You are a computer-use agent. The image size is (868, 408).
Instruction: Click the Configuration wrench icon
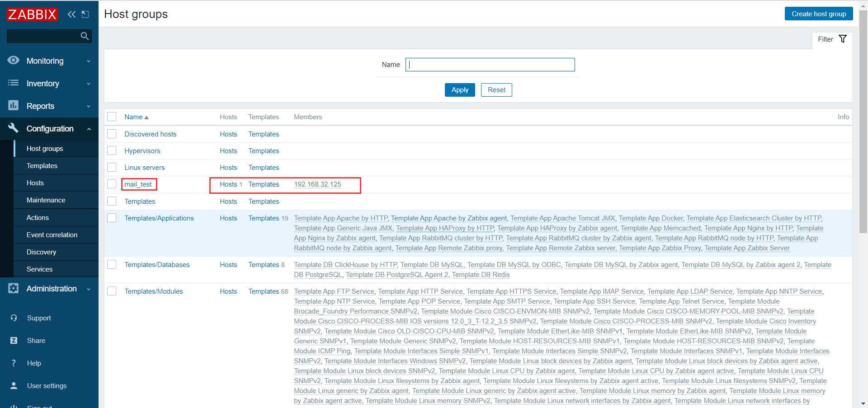14,128
